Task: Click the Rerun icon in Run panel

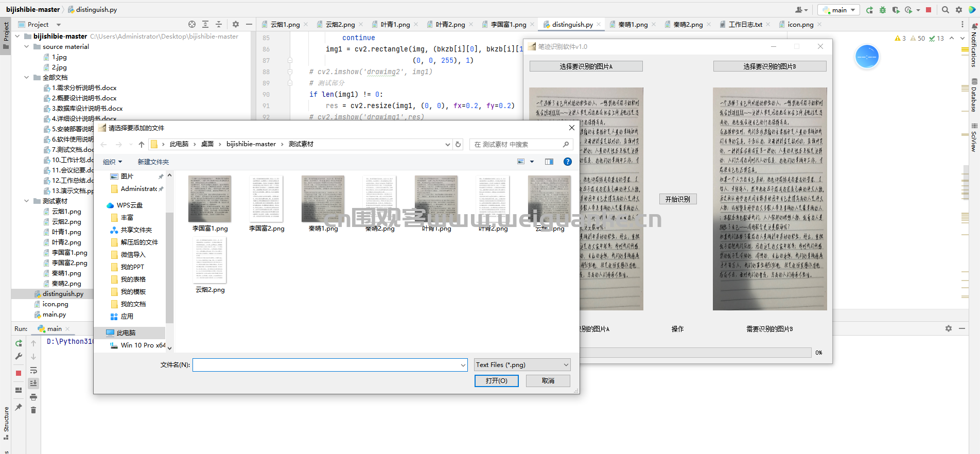Action: [19, 343]
